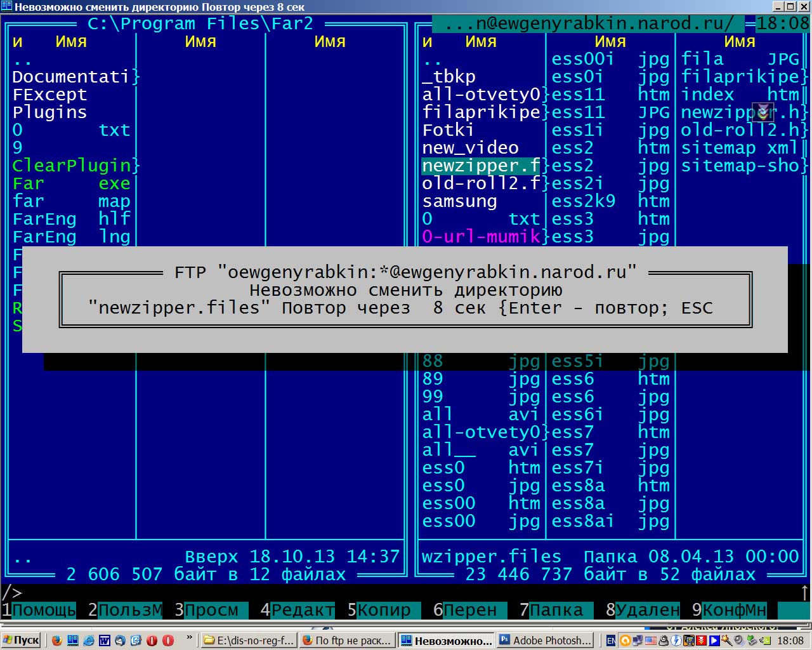Click the blue play-arrow tray icon

[714, 640]
